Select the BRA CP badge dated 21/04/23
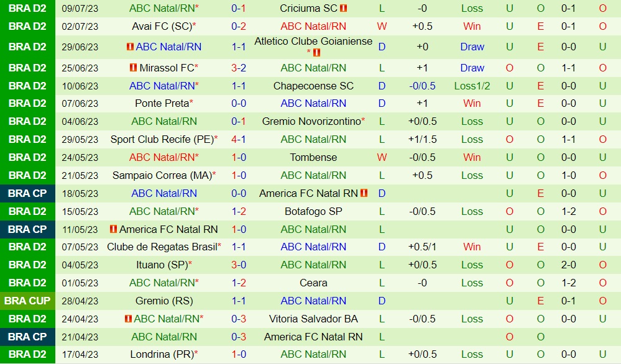Screen dimensions: 621x364 click(x=27, y=337)
